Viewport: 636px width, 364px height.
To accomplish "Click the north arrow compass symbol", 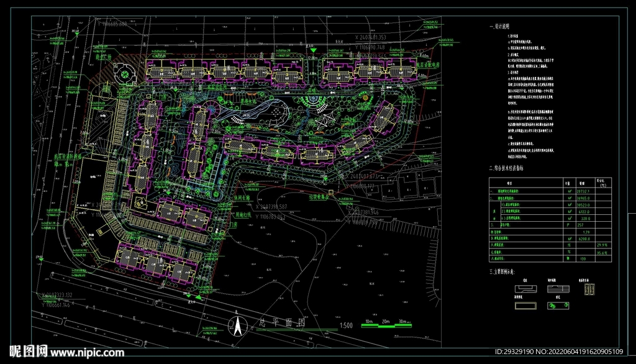I will (238, 326).
